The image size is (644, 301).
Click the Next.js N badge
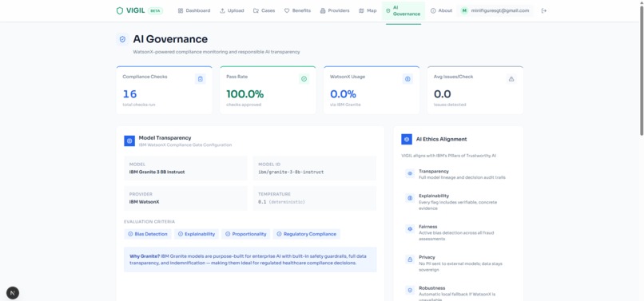pos(13,293)
